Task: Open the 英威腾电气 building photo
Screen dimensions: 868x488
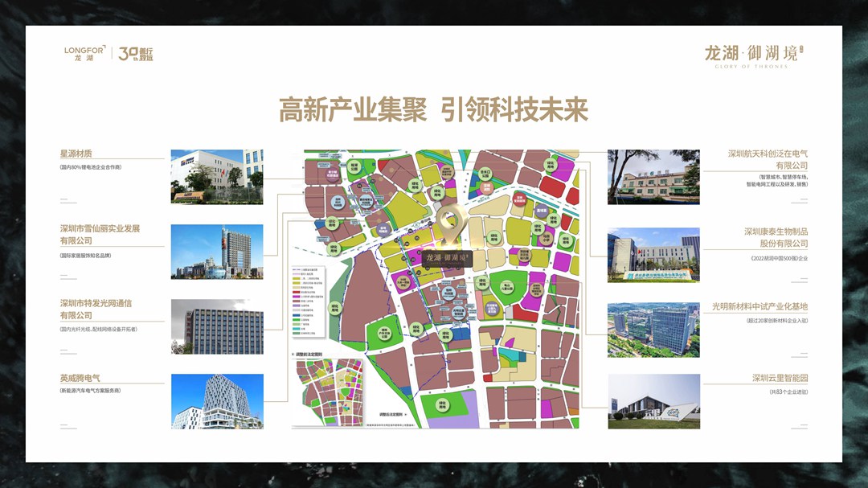Action: click(217, 401)
